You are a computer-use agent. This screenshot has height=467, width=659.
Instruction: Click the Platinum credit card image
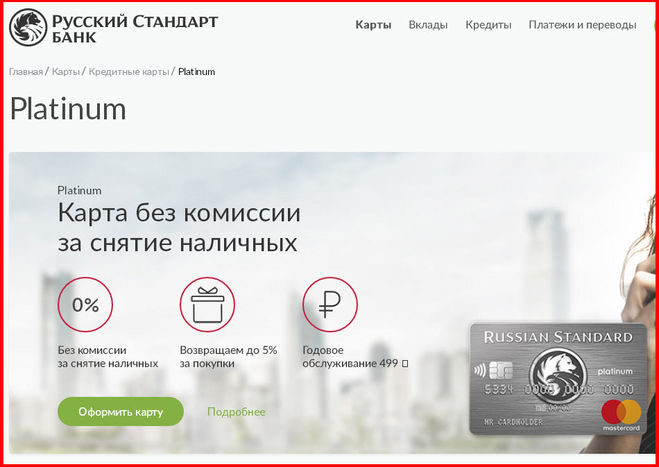[558, 378]
